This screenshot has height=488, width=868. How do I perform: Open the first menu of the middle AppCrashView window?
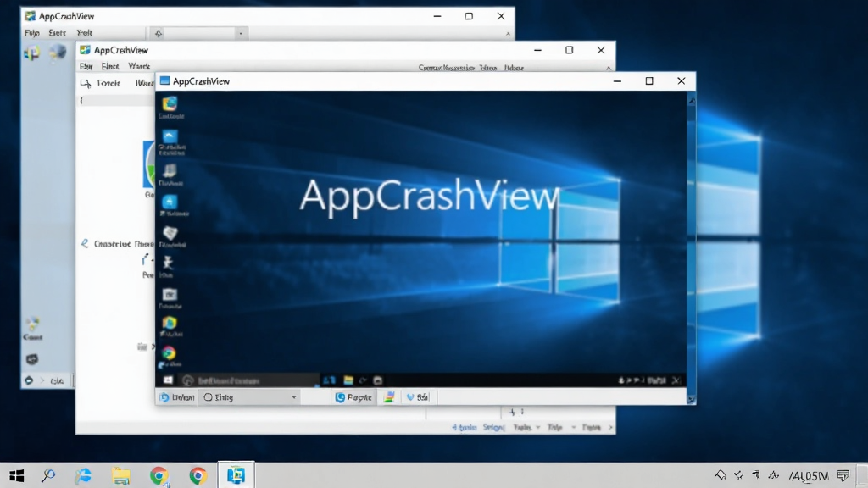[x=86, y=66]
